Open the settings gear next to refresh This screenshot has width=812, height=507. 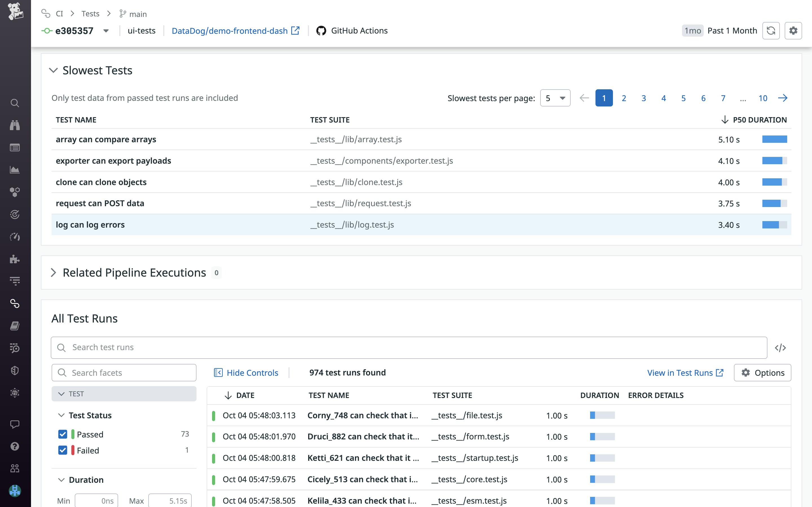click(x=793, y=31)
